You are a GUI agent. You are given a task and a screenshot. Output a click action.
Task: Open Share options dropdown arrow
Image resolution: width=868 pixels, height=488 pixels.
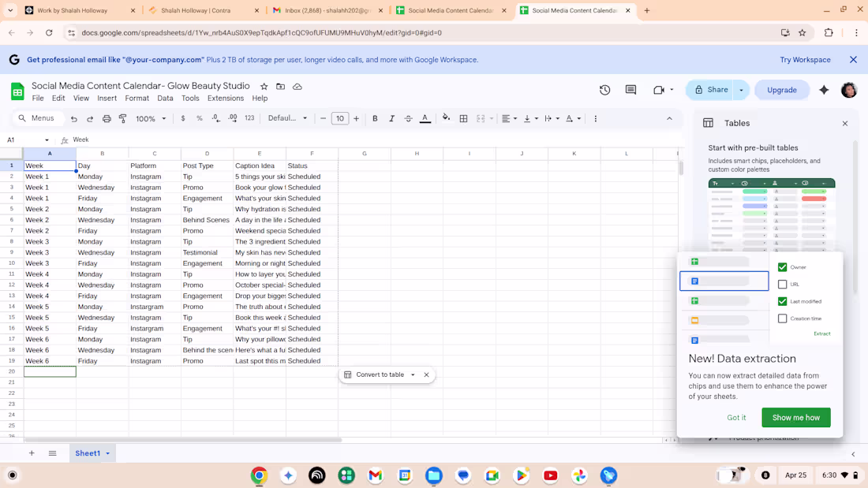(x=741, y=90)
